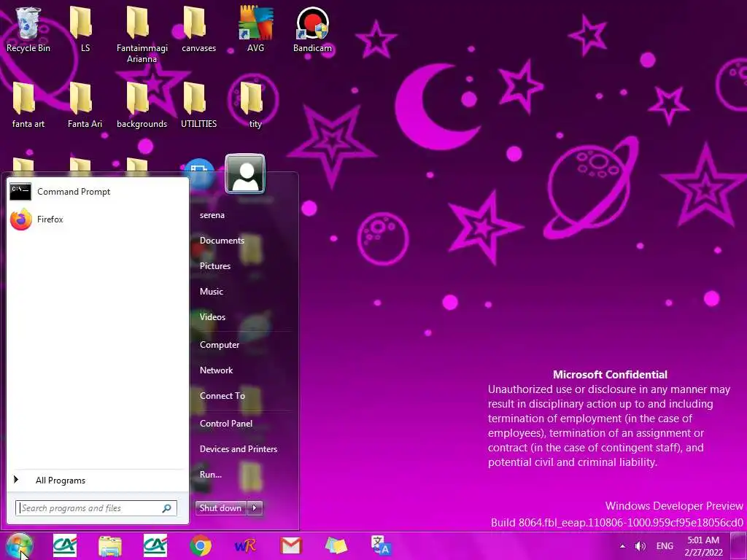Click the search magnifier icon
Image resolution: width=747 pixels, height=560 pixels.
167,508
